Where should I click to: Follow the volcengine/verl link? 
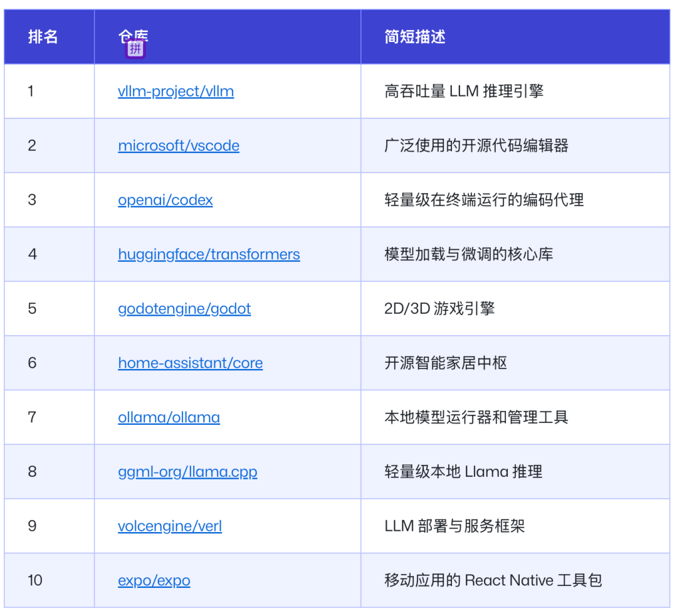click(x=170, y=526)
